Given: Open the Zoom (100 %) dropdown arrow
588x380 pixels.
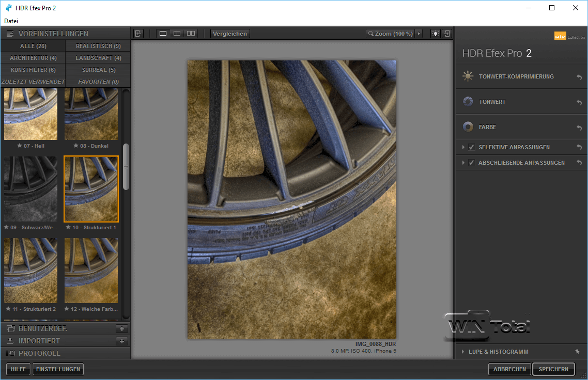Looking at the screenshot, I should tap(419, 34).
